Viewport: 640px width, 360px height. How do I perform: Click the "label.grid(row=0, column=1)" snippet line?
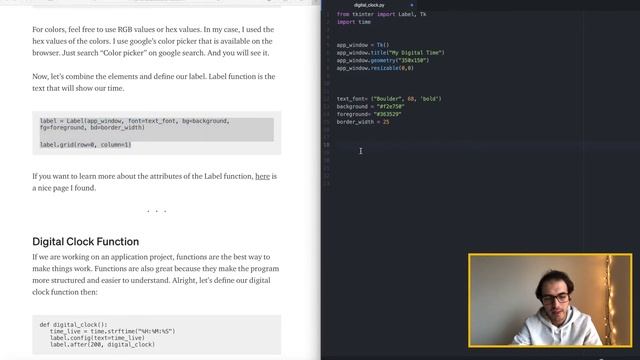[85, 145]
